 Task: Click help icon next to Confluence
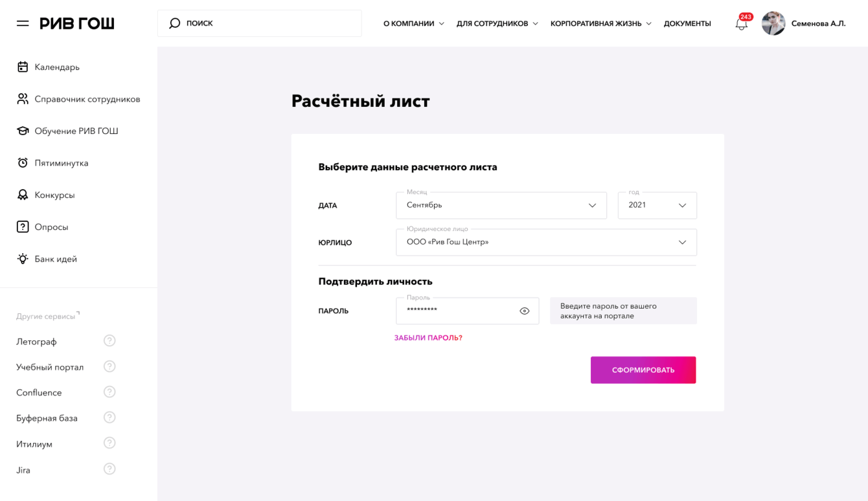point(109,392)
